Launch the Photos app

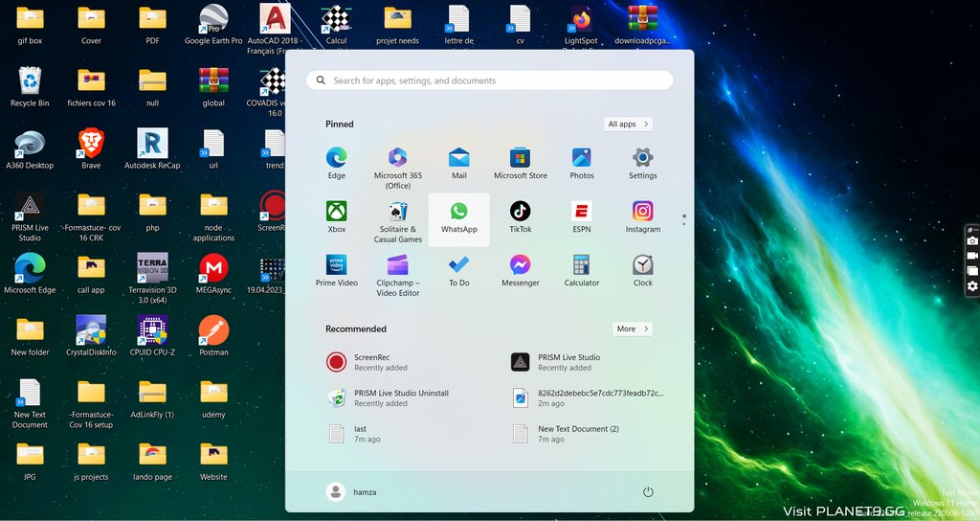coord(581,163)
